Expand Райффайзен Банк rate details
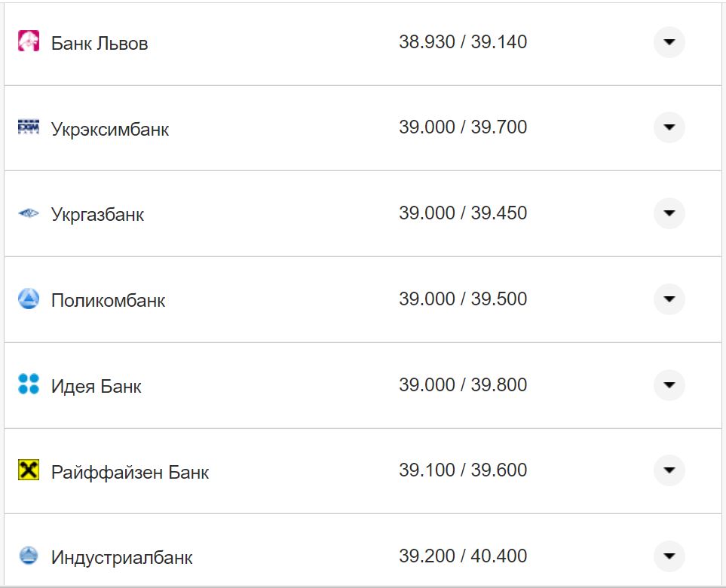The height and width of the screenshot is (588, 726). (x=669, y=470)
